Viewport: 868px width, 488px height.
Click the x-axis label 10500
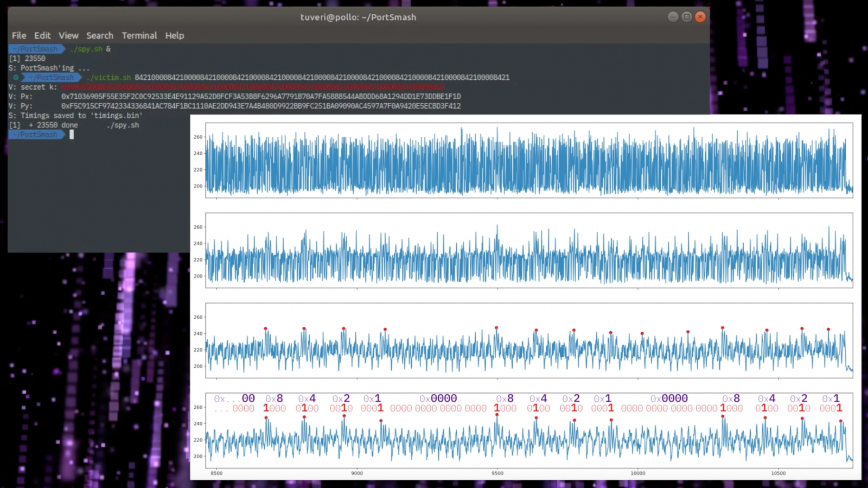[778, 473]
